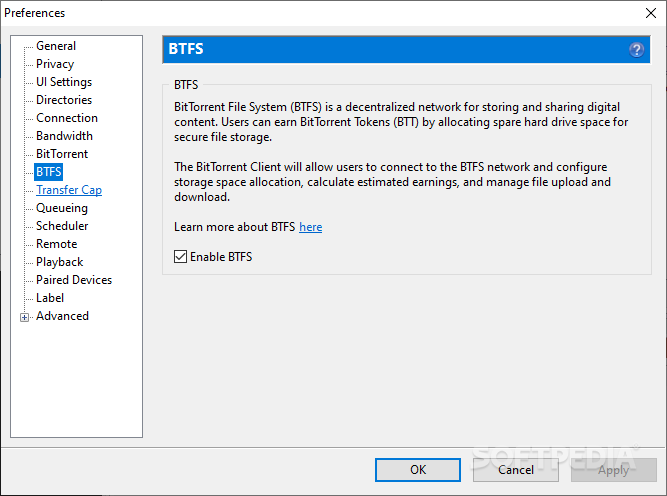Open the Privacy preferences page
This screenshot has height=496, width=667.
[55, 64]
